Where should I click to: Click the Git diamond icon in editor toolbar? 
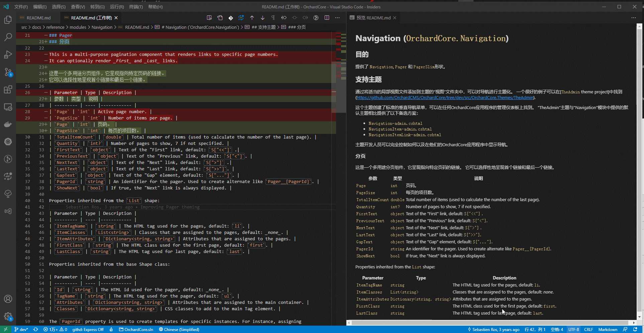(231, 18)
